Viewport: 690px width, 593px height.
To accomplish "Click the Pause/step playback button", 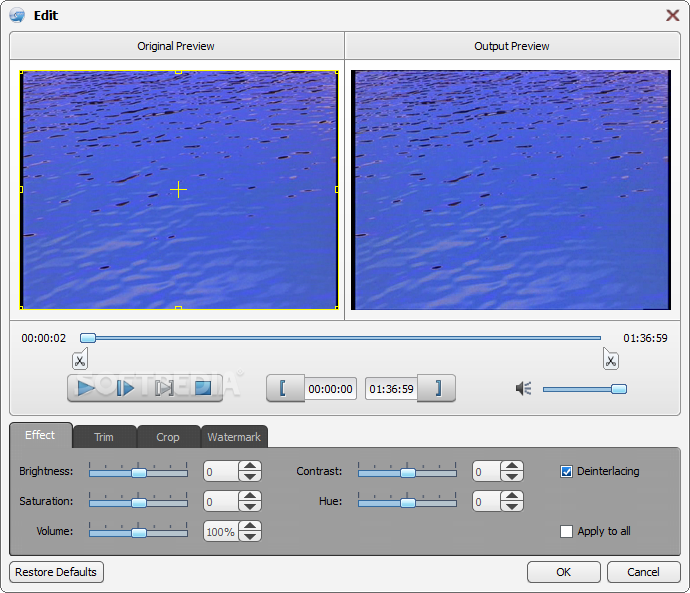I will tap(125, 388).
